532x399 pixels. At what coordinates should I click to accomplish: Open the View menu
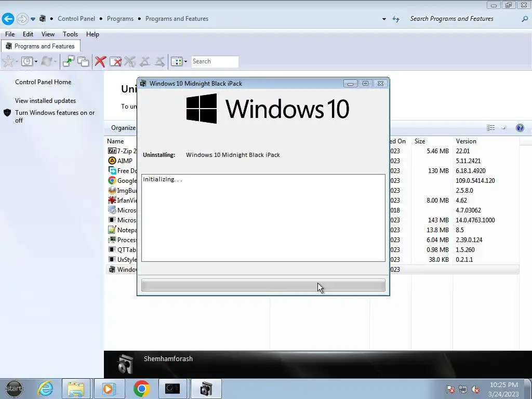pos(48,34)
